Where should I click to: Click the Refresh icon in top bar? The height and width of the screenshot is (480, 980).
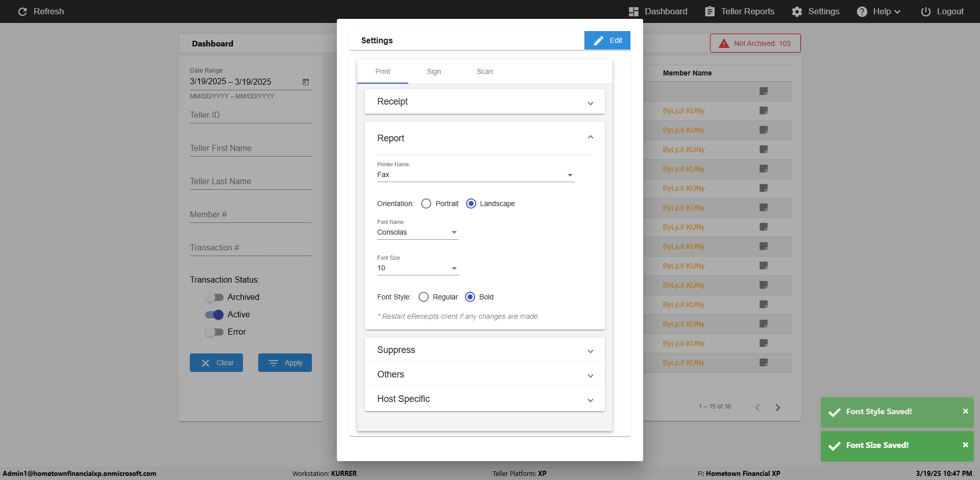point(22,11)
